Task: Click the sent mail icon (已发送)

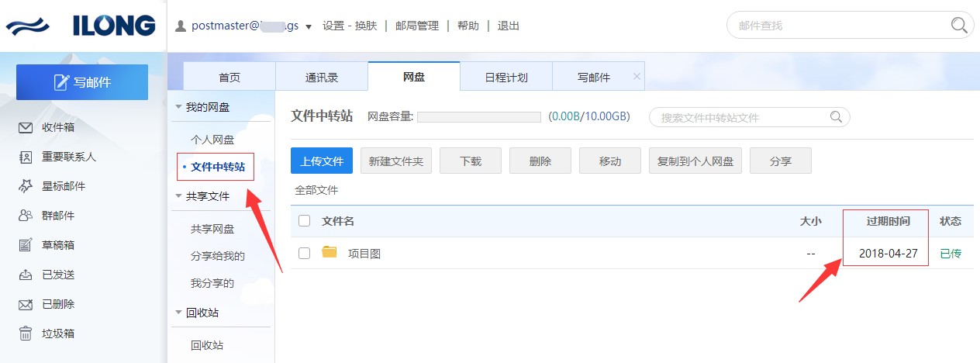Action: point(26,275)
